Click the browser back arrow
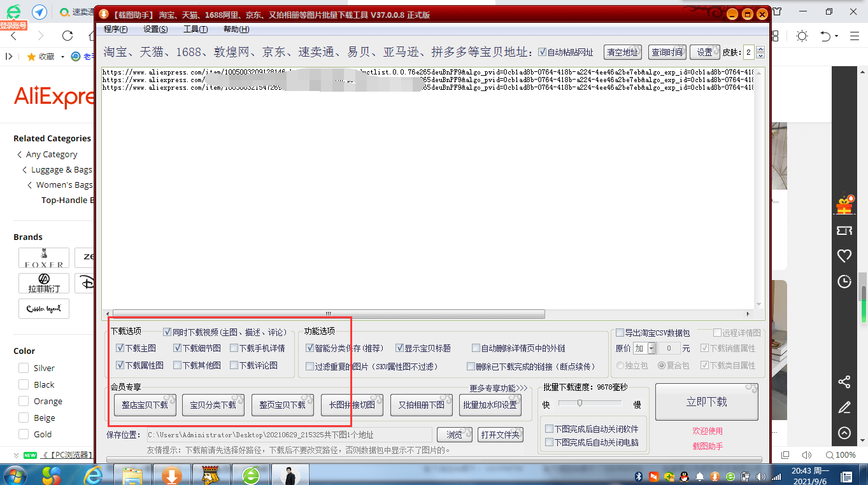Screen dimensions: 868x485 (x=14, y=36)
